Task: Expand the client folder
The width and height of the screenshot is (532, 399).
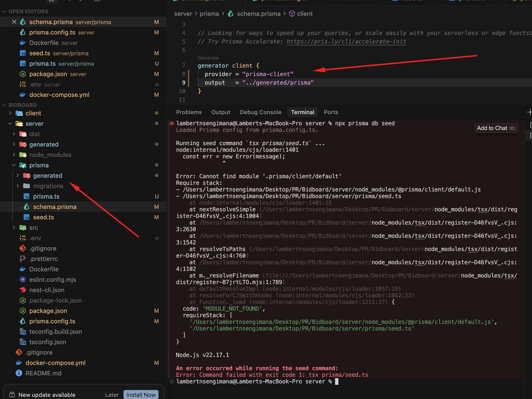Action: (x=10, y=113)
